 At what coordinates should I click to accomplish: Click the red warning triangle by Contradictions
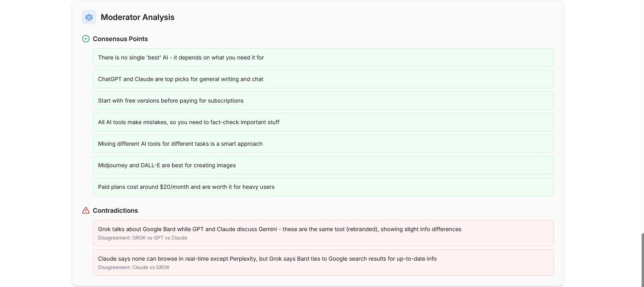86,210
